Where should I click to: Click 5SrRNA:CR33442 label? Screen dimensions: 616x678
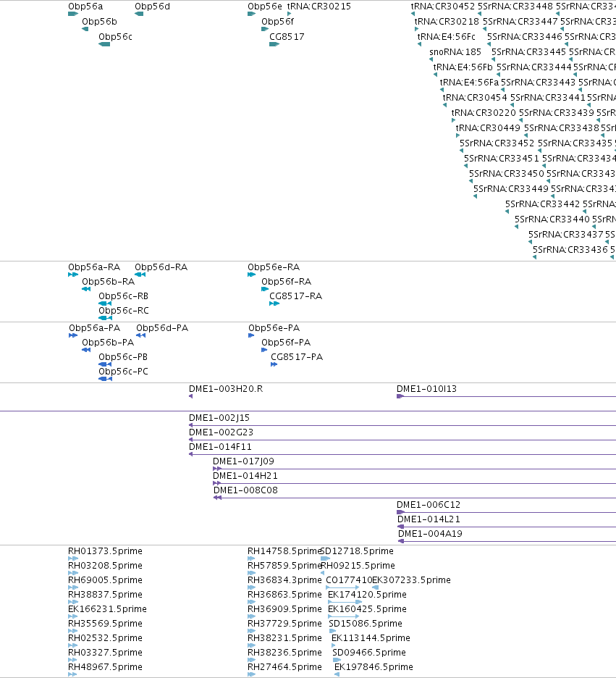tap(543, 204)
